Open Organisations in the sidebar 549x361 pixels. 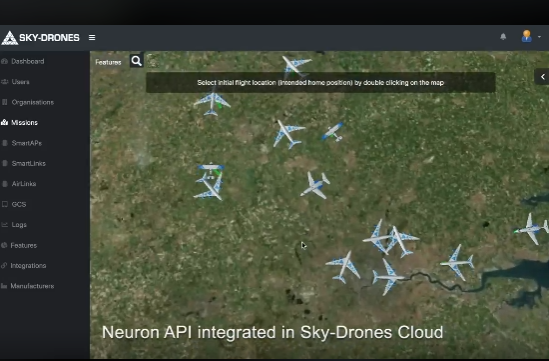pos(33,102)
